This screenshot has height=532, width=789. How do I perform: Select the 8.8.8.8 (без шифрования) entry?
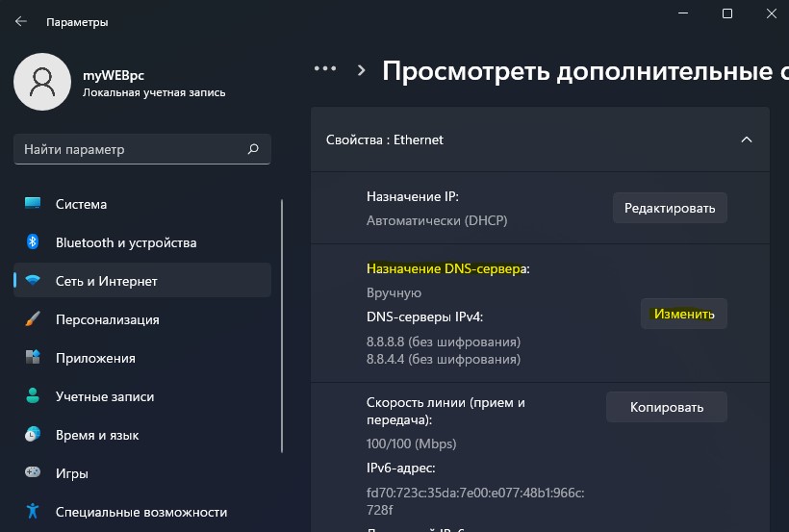click(x=444, y=342)
